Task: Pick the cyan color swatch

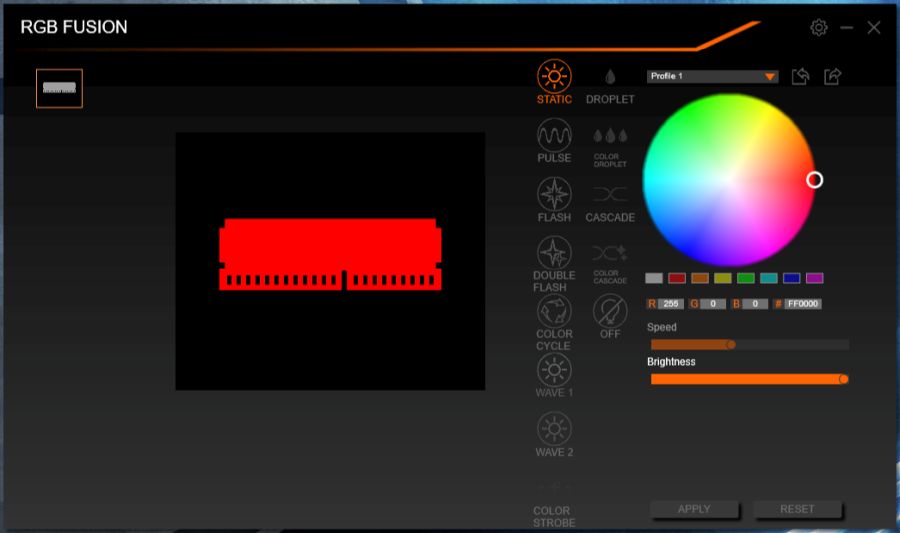Action: click(769, 278)
